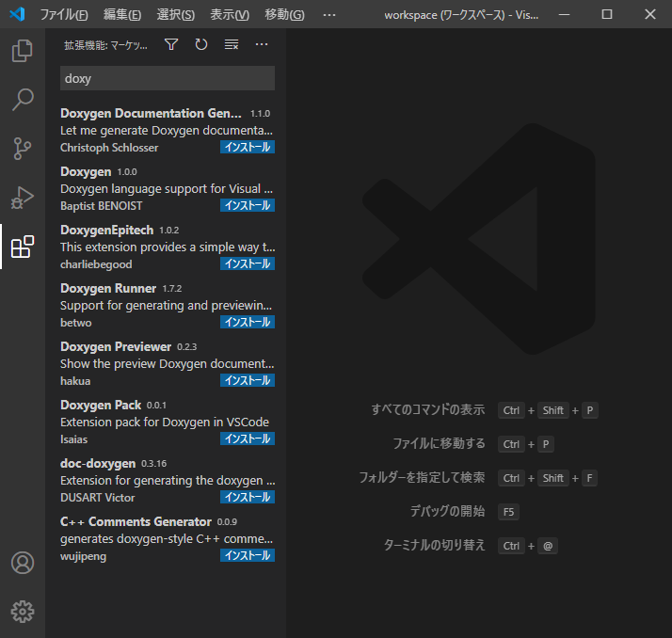Select the C++ Comments Generator extension title

click(136, 521)
